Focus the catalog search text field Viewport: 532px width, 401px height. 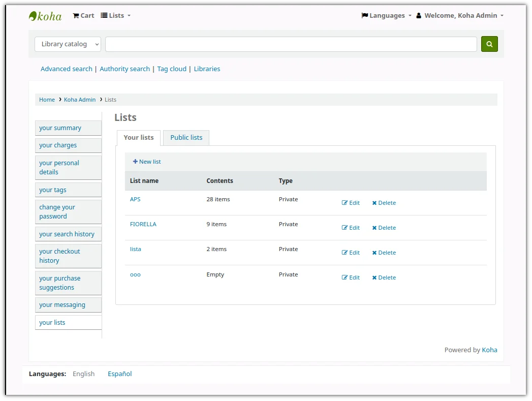[291, 44]
